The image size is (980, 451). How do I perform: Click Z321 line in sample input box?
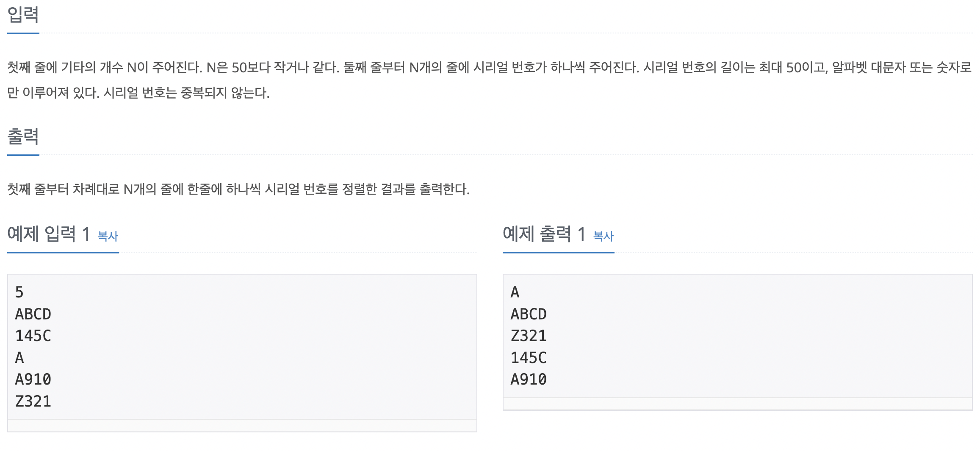pyautogui.click(x=33, y=401)
